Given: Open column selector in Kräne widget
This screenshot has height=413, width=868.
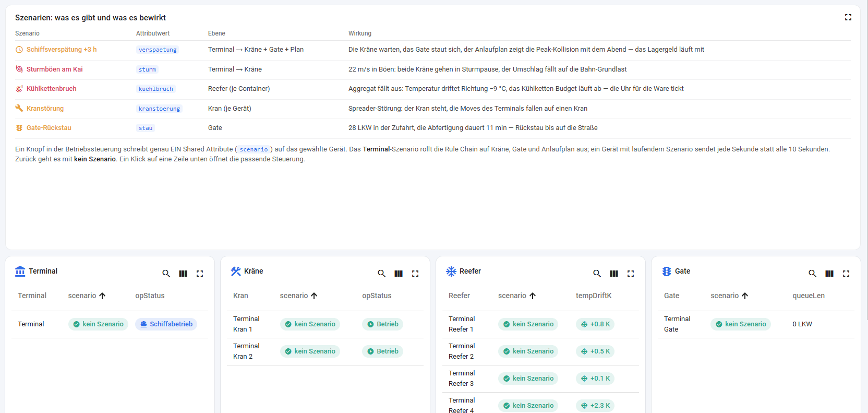Looking at the screenshot, I should pos(399,274).
